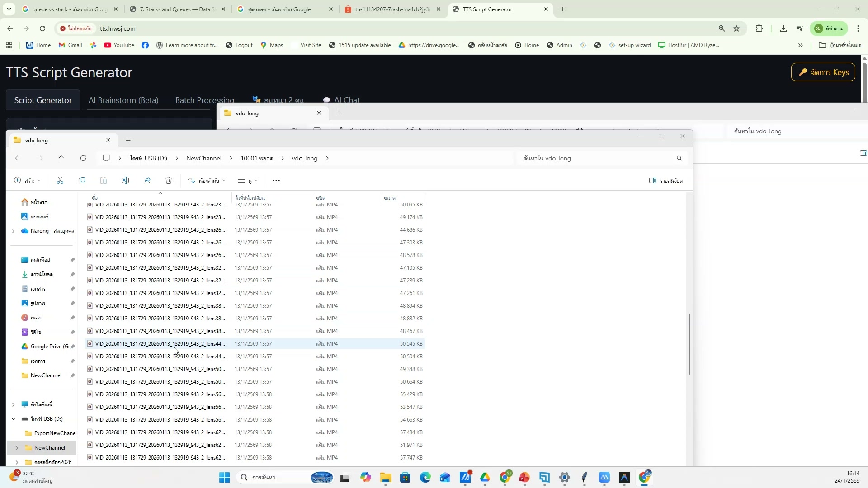868x488 pixels.
Task: Click the Cut scissors icon in Explorer toolbar
Action: click(60, 181)
